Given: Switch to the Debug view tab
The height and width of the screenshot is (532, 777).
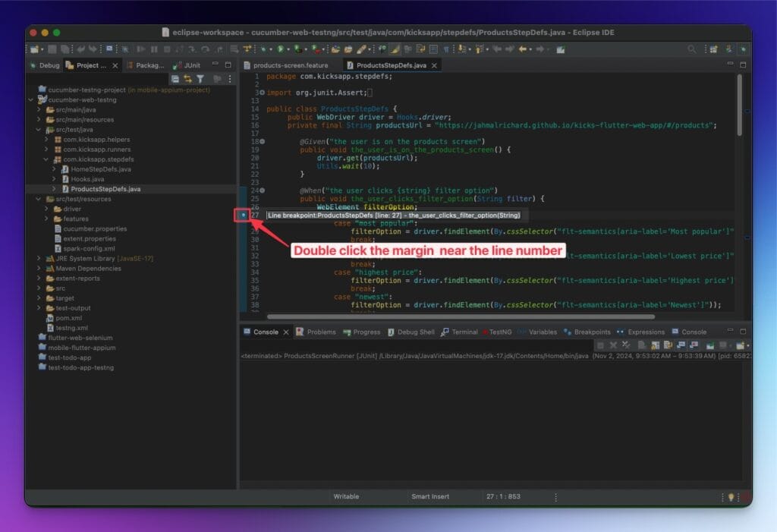Looking at the screenshot, I should tap(45, 65).
